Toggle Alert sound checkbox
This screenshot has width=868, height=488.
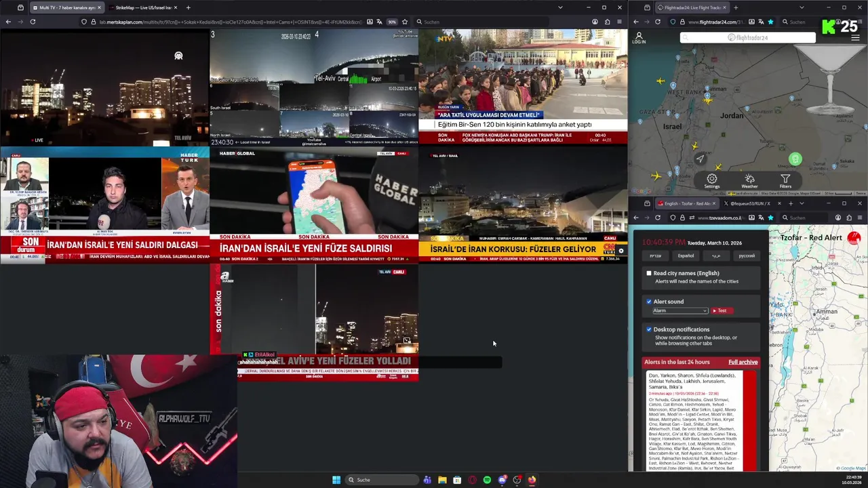(x=649, y=302)
